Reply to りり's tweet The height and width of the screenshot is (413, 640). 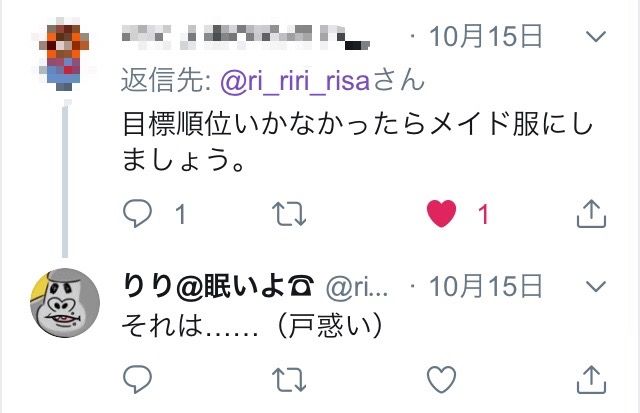136,379
